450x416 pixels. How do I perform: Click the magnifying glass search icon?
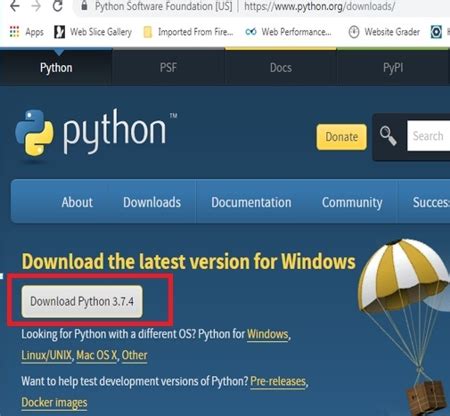point(388,136)
